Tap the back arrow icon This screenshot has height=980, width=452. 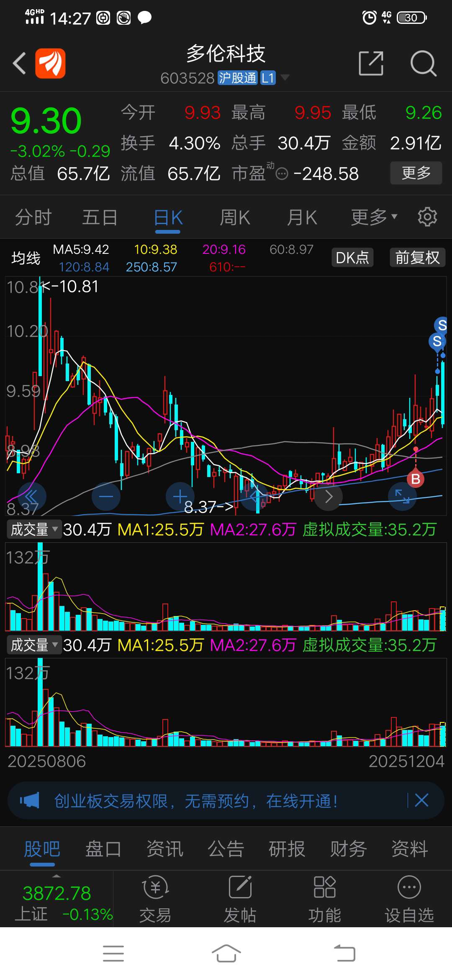coord(19,64)
